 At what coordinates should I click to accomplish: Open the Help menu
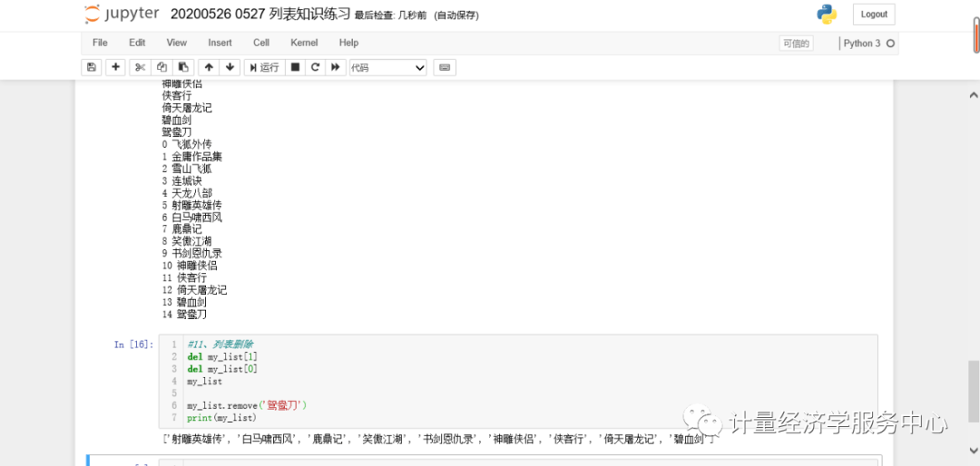(x=348, y=43)
